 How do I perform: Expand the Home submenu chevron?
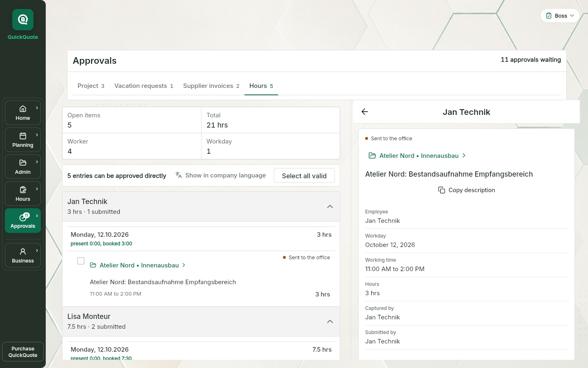37,108
